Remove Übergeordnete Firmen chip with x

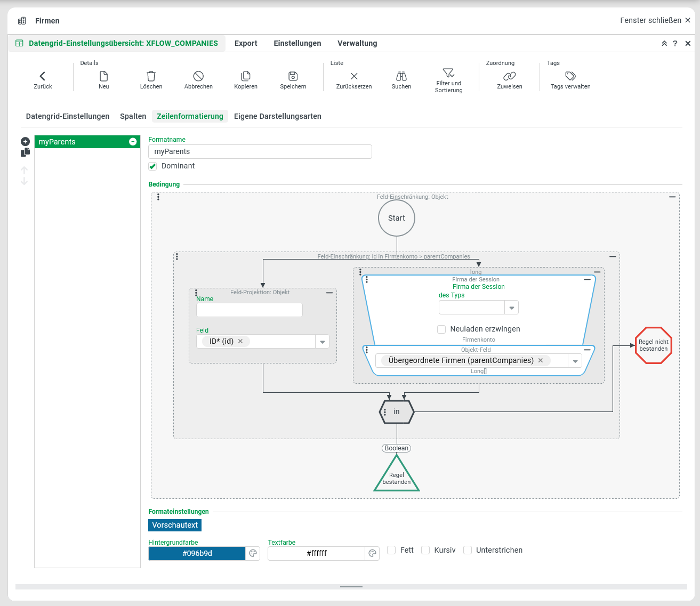[541, 361]
